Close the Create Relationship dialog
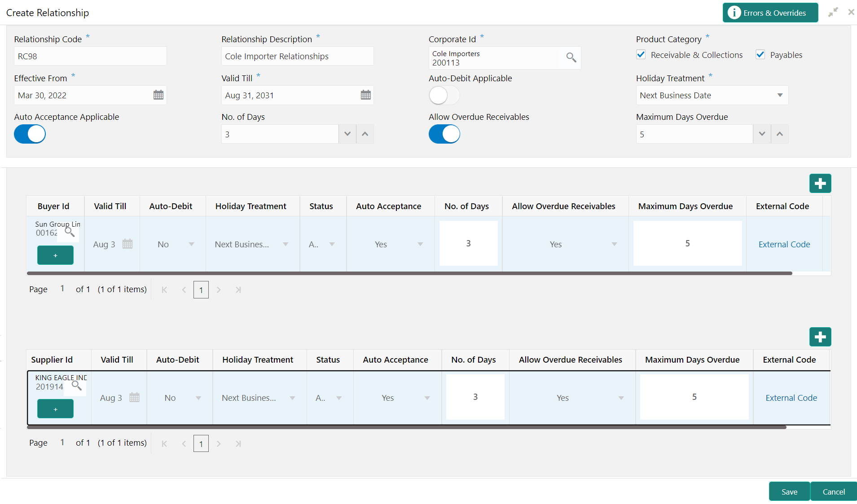 851,12
